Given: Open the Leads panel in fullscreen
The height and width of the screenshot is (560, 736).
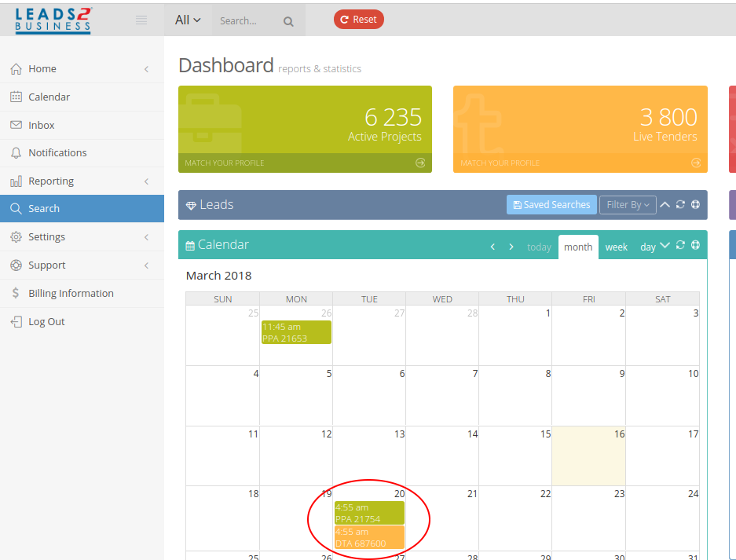Looking at the screenshot, I should click(x=696, y=205).
